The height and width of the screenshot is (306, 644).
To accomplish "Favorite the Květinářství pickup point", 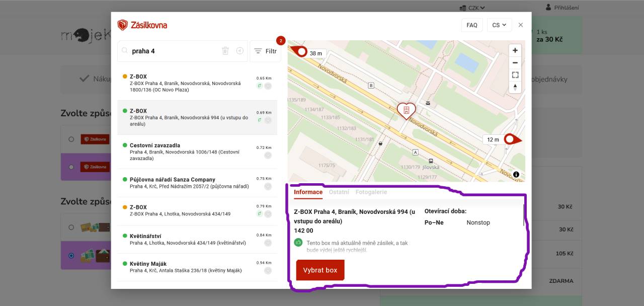I will [268, 243].
